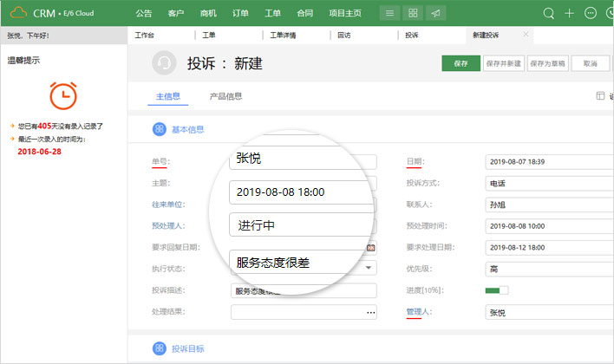The width and height of the screenshot is (614, 364).
Task: Open the 处理结果 ellipsis picker
Action: [371, 311]
